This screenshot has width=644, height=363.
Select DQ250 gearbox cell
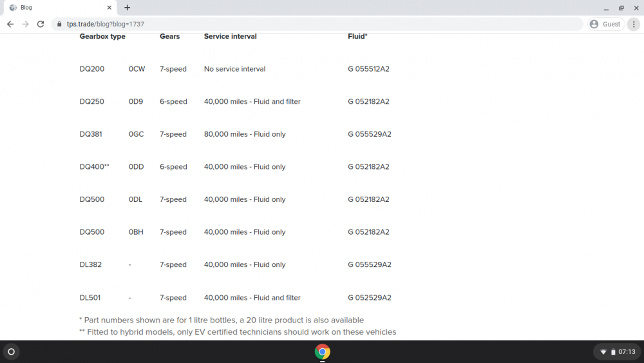point(92,101)
